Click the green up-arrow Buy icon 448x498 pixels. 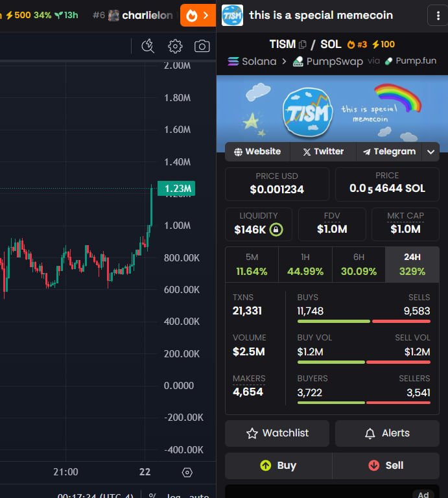click(x=266, y=466)
